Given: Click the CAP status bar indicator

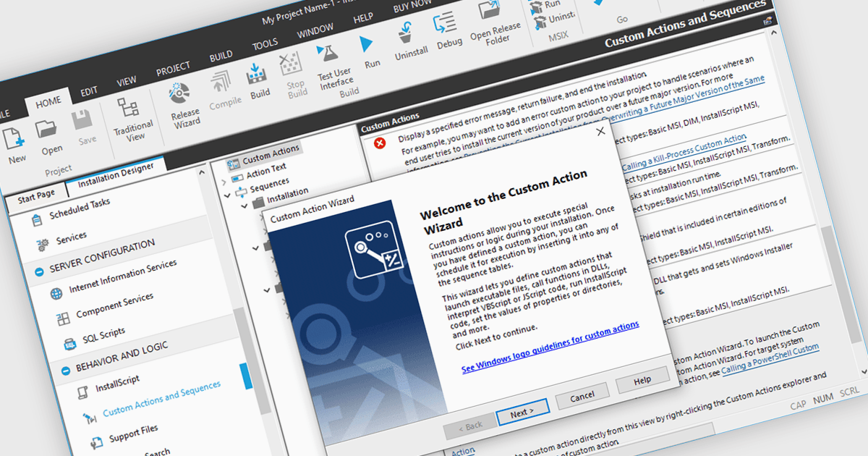Looking at the screenshot, I should coord(799,404).
